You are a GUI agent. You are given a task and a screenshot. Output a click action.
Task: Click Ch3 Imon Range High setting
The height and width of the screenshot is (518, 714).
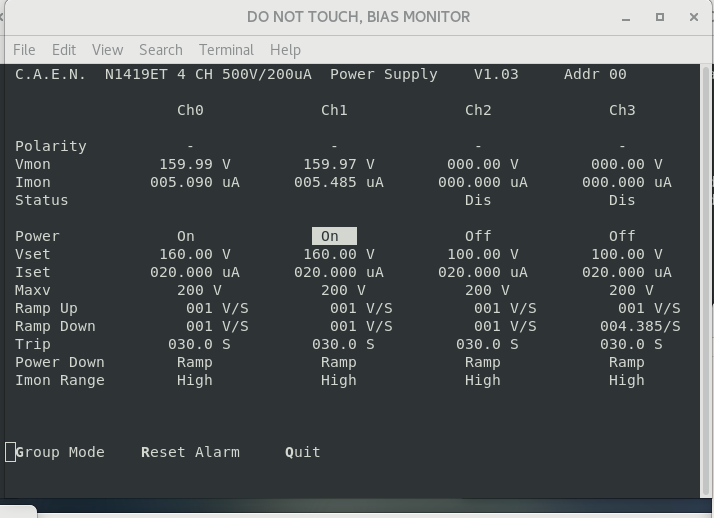point(627,381)
